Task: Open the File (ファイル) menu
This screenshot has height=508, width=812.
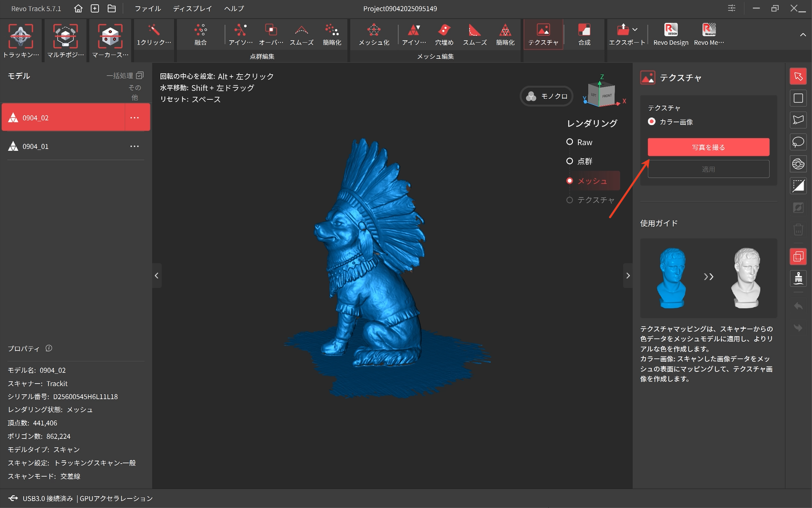Action: point(148,9)
